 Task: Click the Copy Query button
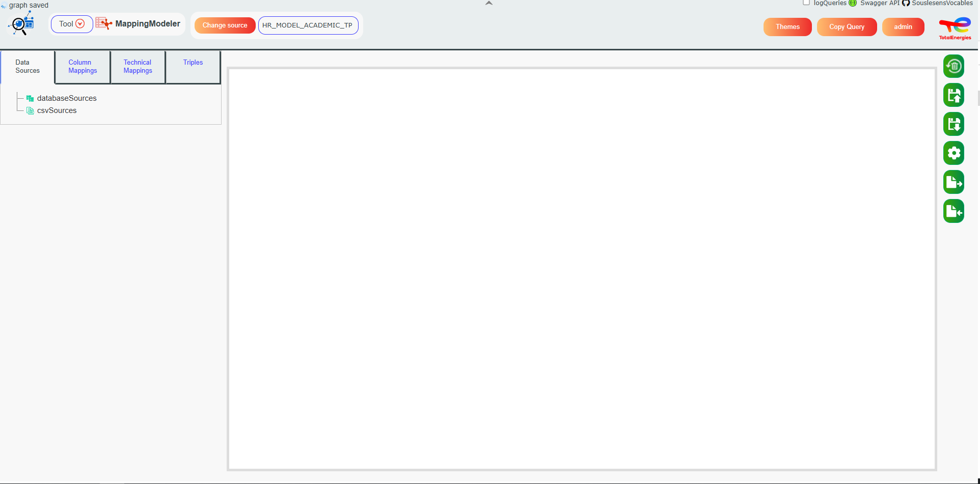847,27
